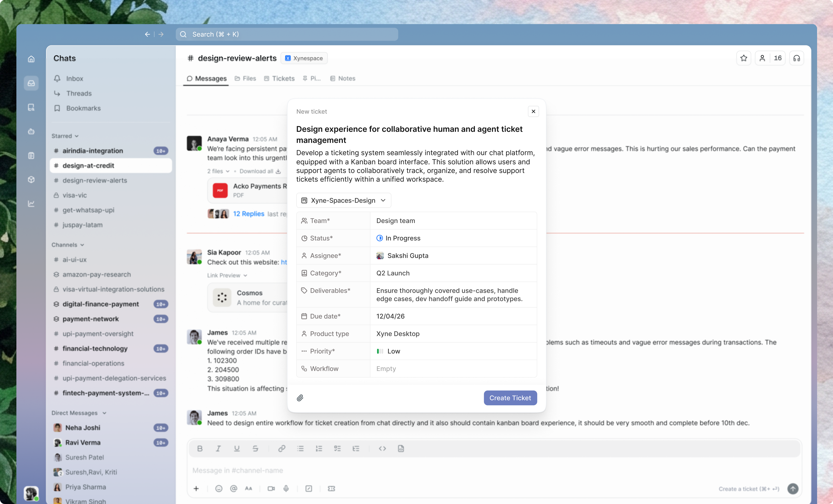
Task: Collapse the Channels section
Action: [68, 245]
